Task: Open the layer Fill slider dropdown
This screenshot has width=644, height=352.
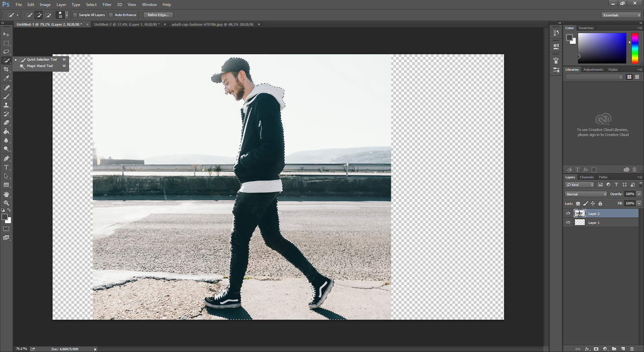Action: pyautogui.click(x=639, y=203)
